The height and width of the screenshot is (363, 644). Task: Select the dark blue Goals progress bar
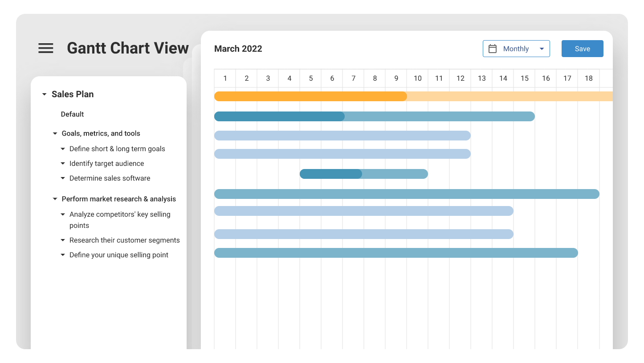coord(278,116)
